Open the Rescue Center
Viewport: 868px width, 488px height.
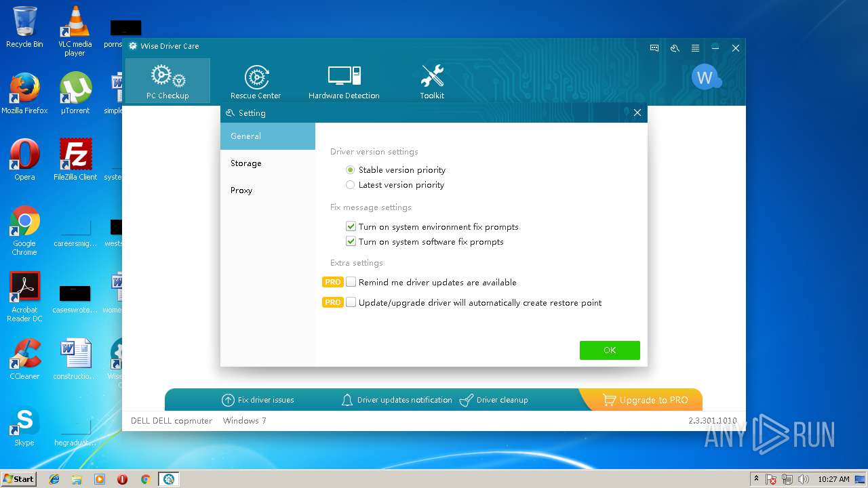click(256, 81)
